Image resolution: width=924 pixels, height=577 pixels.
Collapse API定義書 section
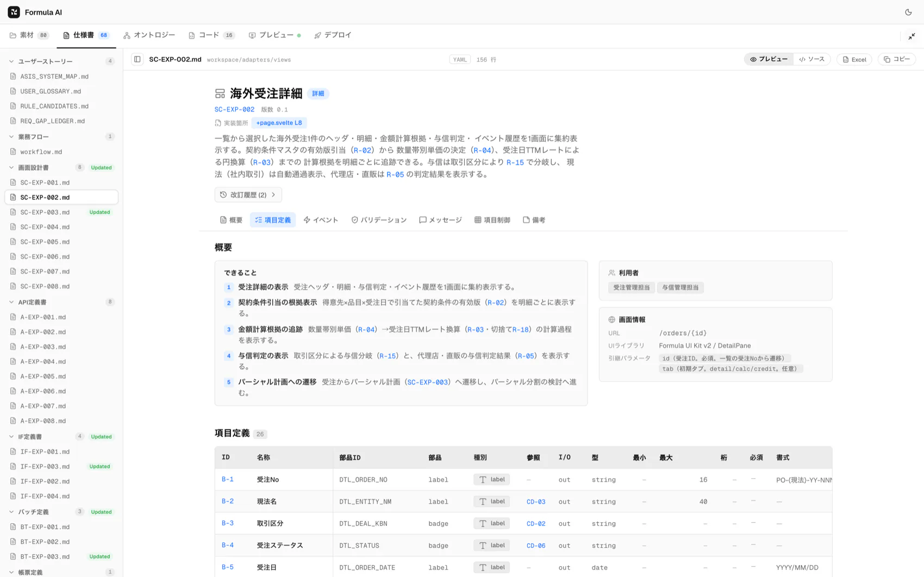click(x=11, y=302)
